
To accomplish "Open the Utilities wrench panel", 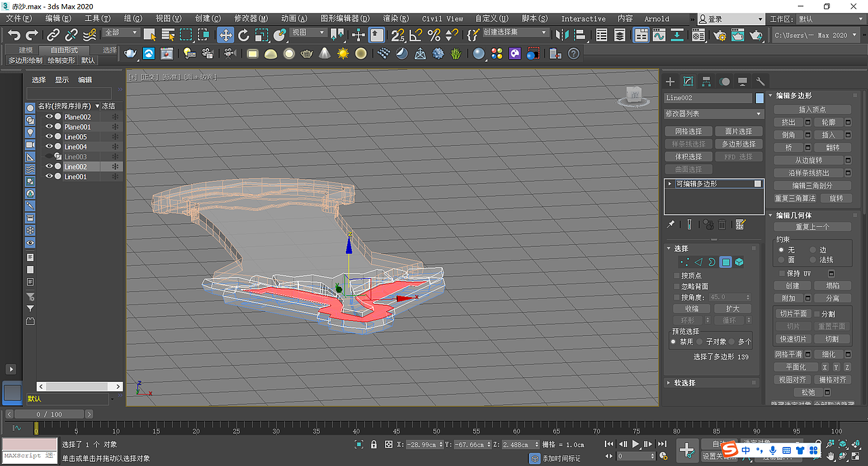I will pyautogui.click(x=760, y=81).
